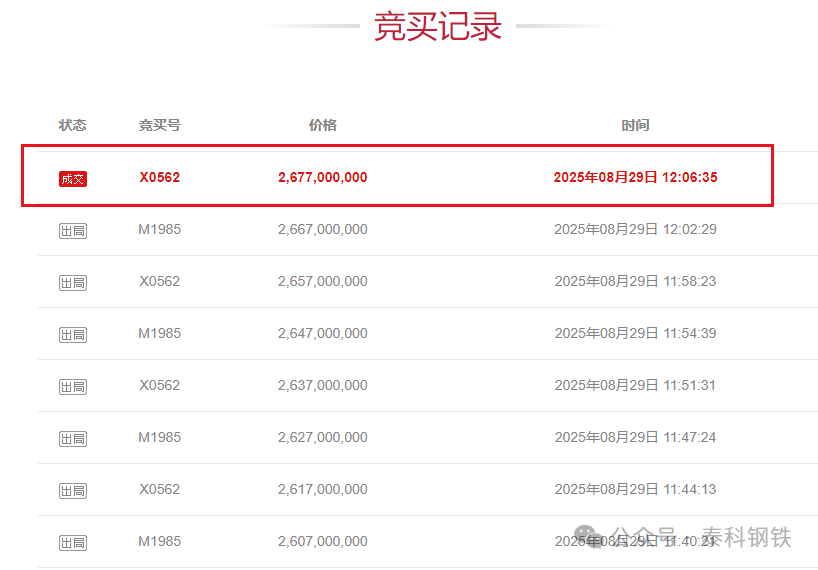Screen dimensions: 818x570
Task: Click the 竞买记录 section title
Action: tap(438, 27)
